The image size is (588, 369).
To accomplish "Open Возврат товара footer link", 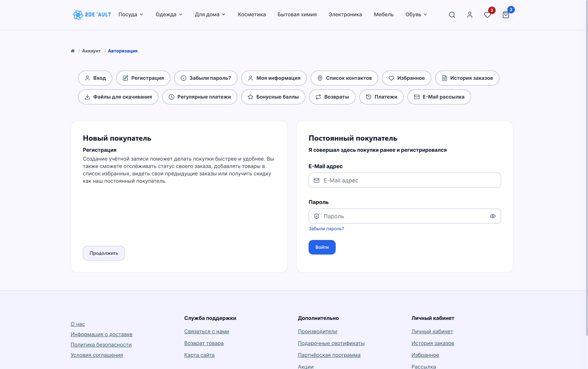I will (204, 343).
